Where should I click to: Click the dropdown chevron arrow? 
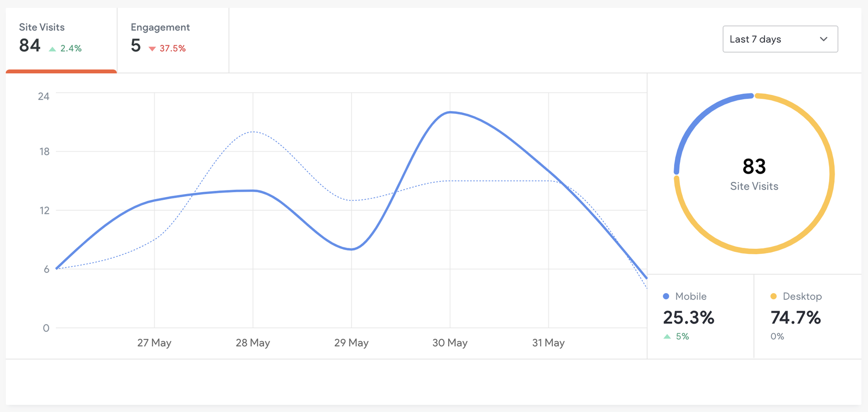(823, 39)
